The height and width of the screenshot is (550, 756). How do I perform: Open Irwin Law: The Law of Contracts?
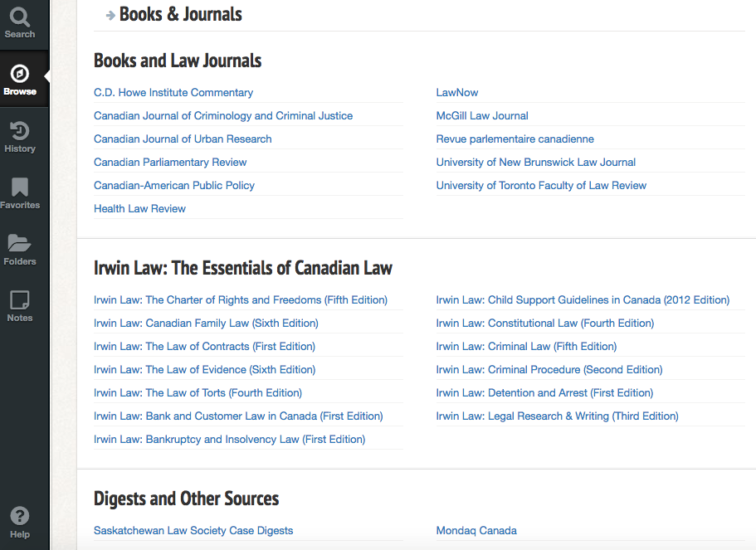(204, 346)
